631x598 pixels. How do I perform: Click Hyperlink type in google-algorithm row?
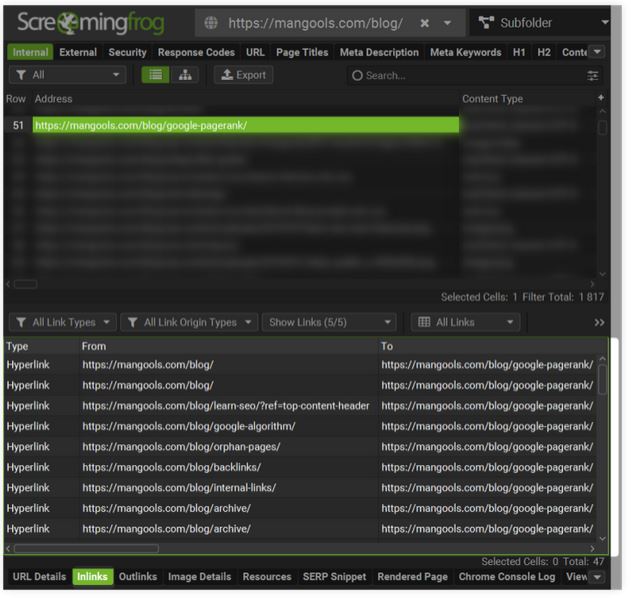tap(28, 427)
